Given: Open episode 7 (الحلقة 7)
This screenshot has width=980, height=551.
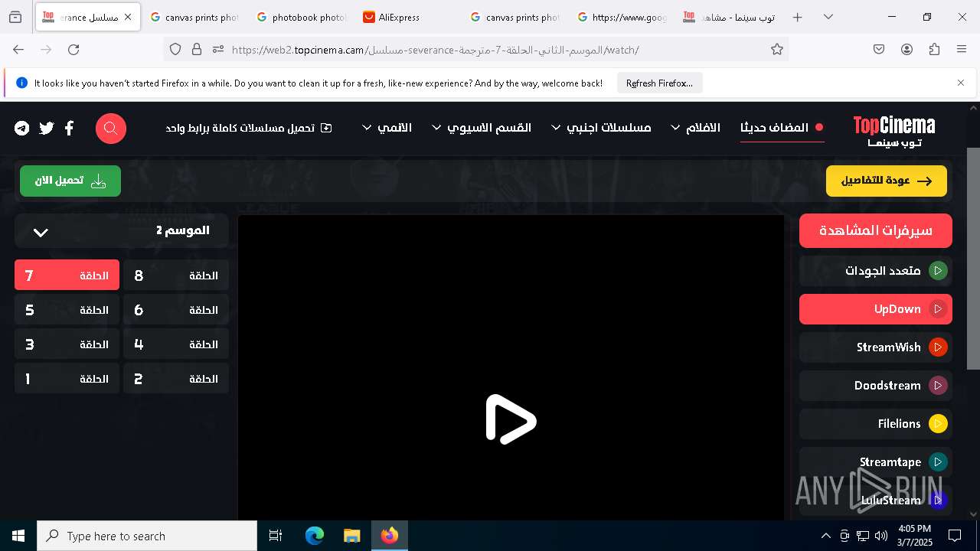Looking at the screenshot, I should click(x=67, y=275).
